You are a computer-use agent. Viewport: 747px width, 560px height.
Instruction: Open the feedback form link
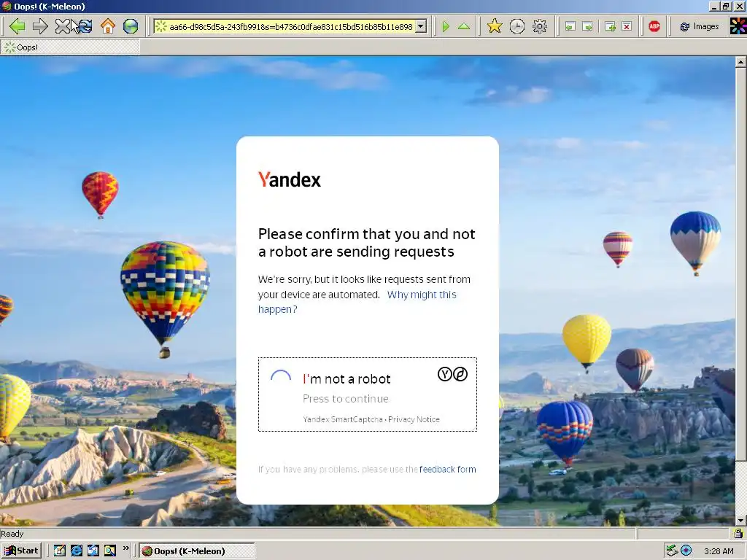[x=447, y=469]
